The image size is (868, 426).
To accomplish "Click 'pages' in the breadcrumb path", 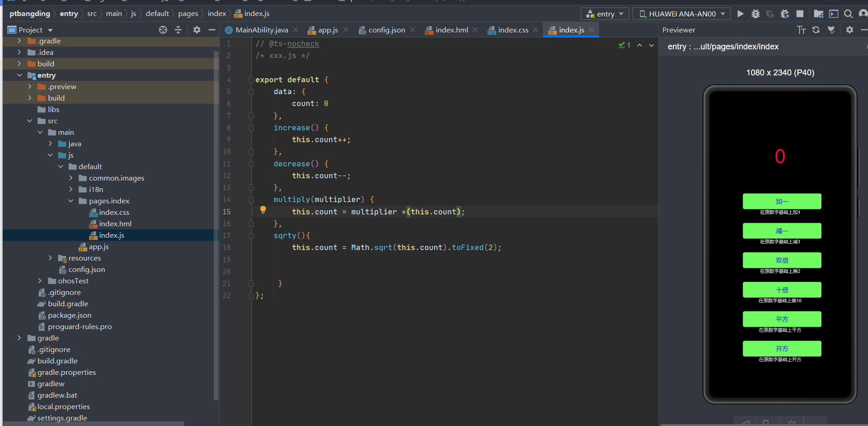I will coord(188,14).
